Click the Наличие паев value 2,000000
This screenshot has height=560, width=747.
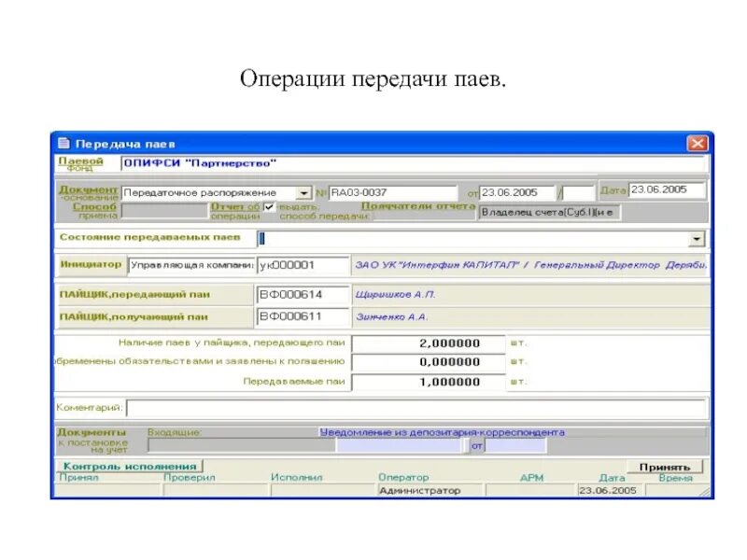click(429, 343)
